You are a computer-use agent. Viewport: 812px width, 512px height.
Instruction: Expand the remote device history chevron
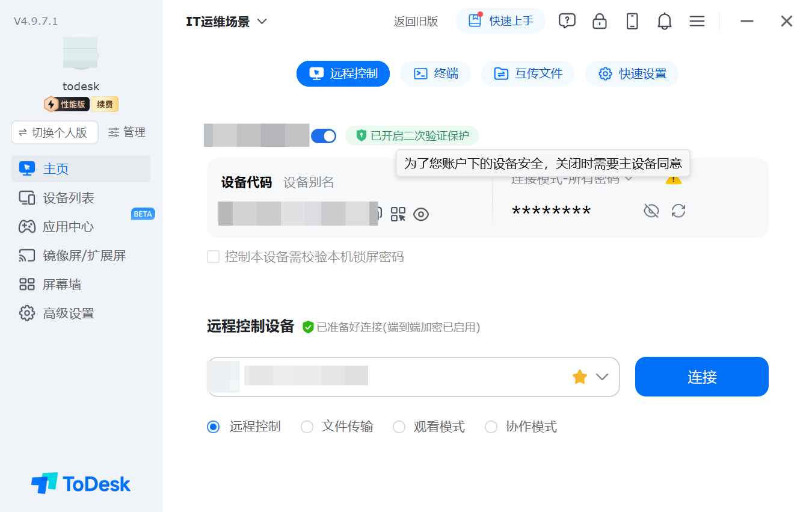click(x=602, y=377)
